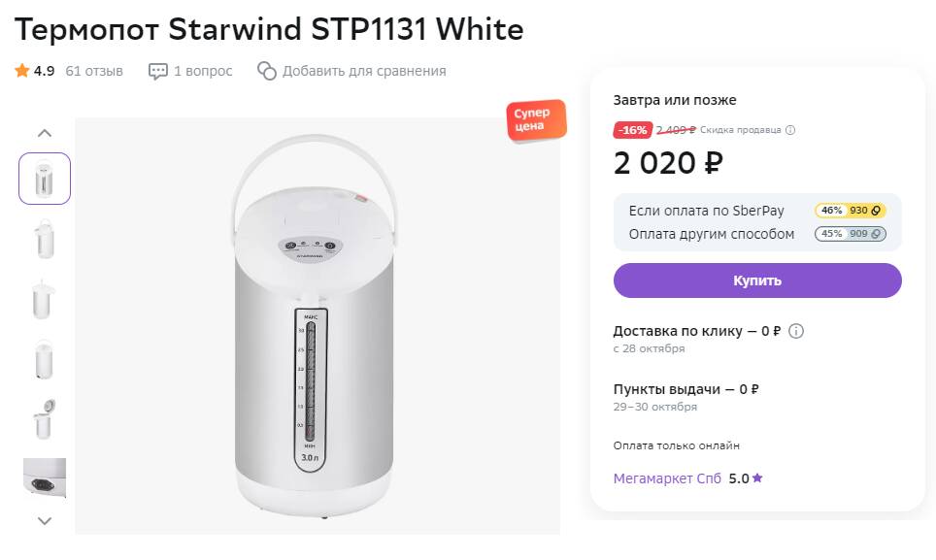Show the second thermopot side-view thumbnail
Screen dimensions: 936x560
pyautogui.click(x=45, y=239)
